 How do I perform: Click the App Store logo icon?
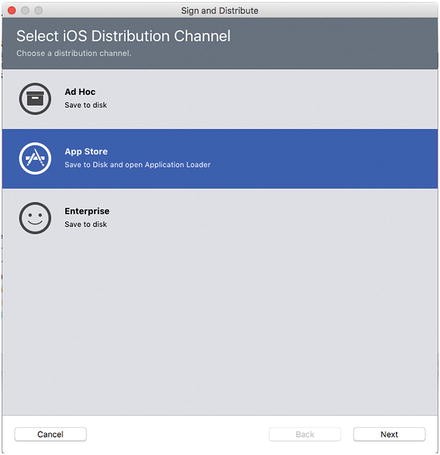coord(35,158)
